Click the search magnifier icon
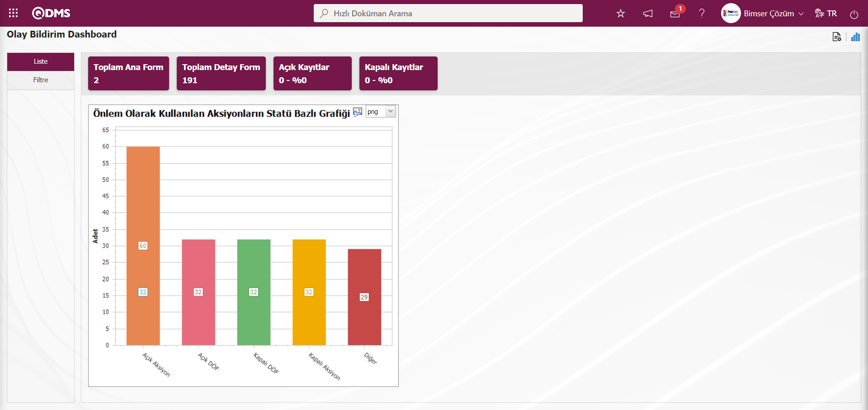The height and width of the screenshot is (410, 868). tap(324, 14)
